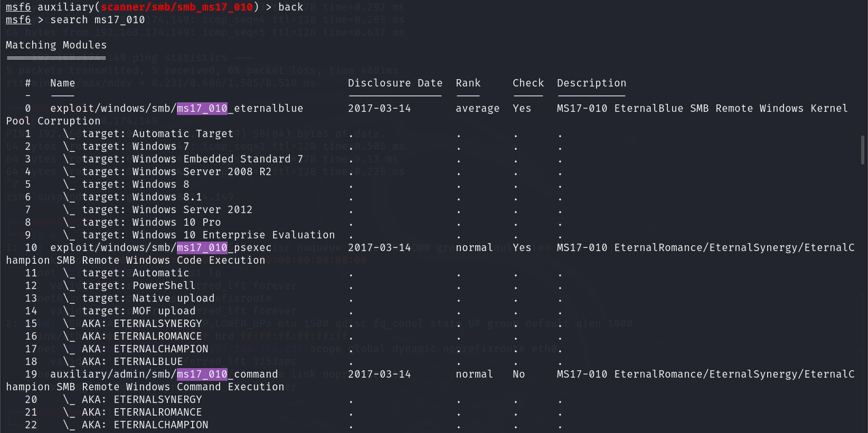The height and width of the screenshot is (433, 868).
Task: Click the Name column header
Action: pos(62,83)
